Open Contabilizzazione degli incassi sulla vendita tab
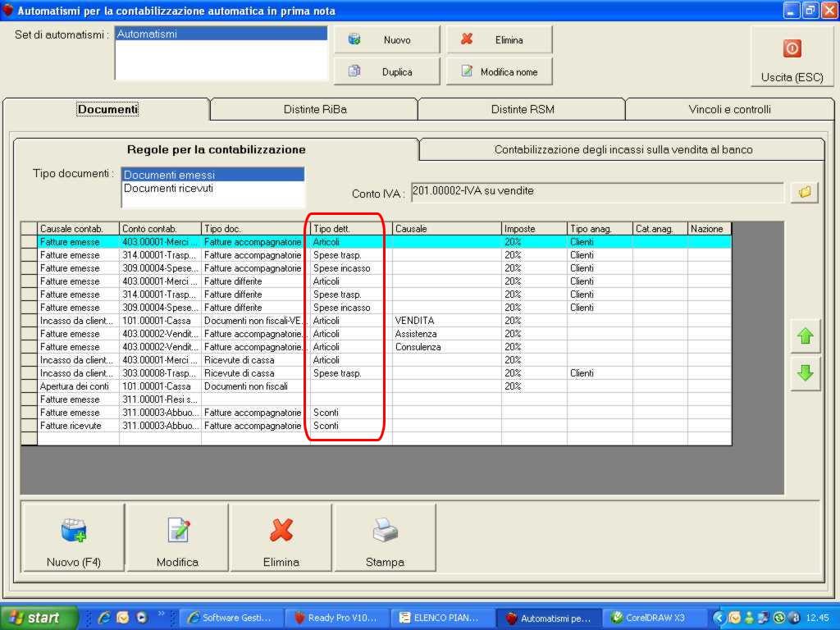840x630 pixels. (x=623, y=149)
